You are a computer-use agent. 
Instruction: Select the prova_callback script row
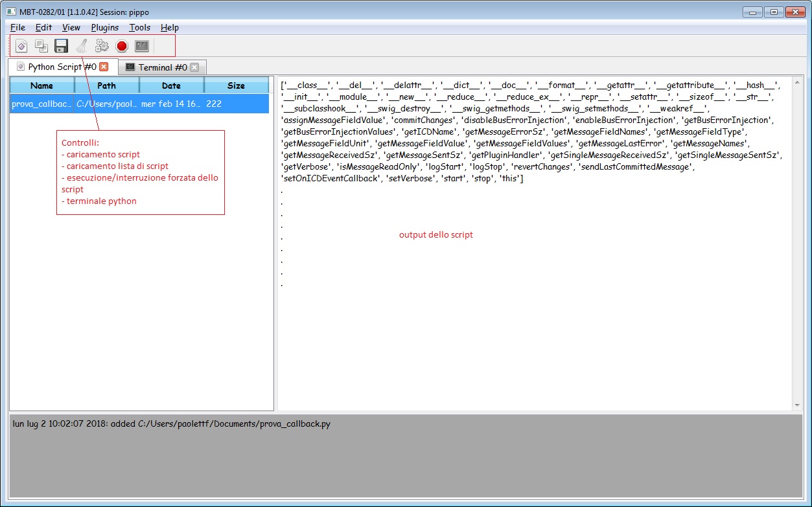[x=139, y=104]
